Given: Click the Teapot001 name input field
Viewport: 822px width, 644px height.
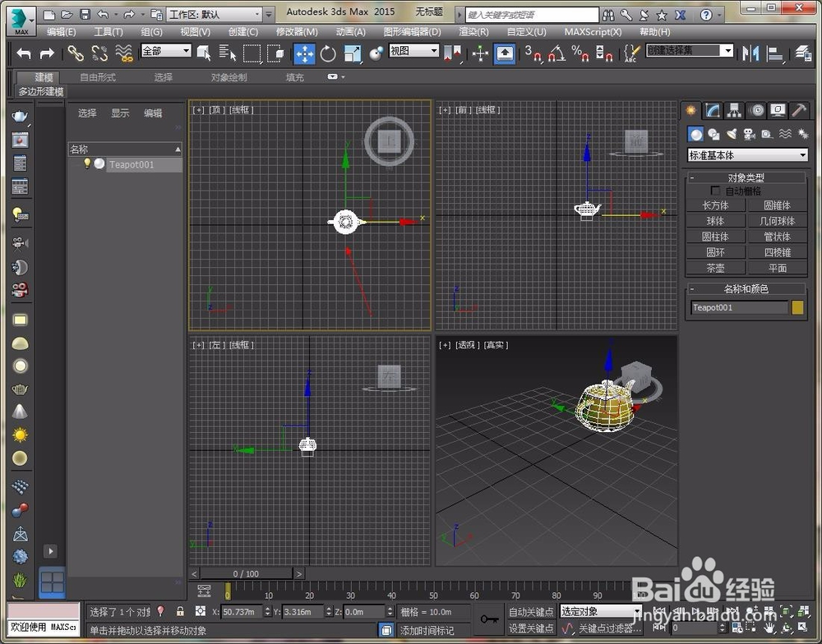Looking at the screenshot, I should [739, 307].
